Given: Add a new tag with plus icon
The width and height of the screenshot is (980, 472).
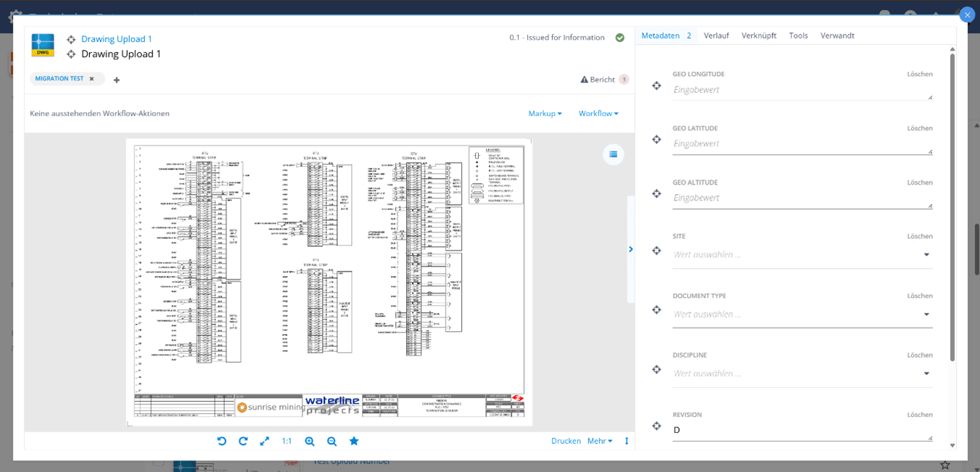Looking at the screenshot, I should click(117, 80).
